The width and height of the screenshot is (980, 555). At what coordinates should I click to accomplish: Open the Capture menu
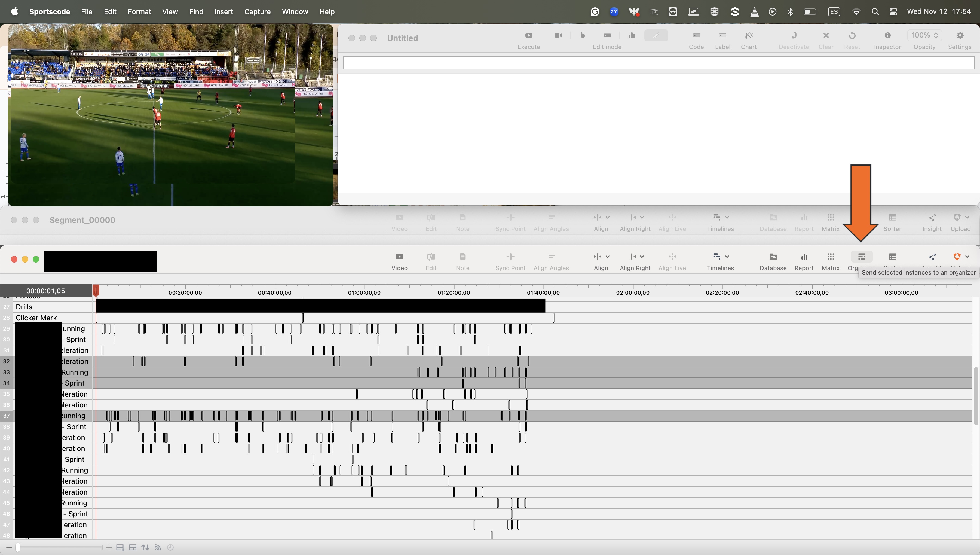[x=257, y=11]
